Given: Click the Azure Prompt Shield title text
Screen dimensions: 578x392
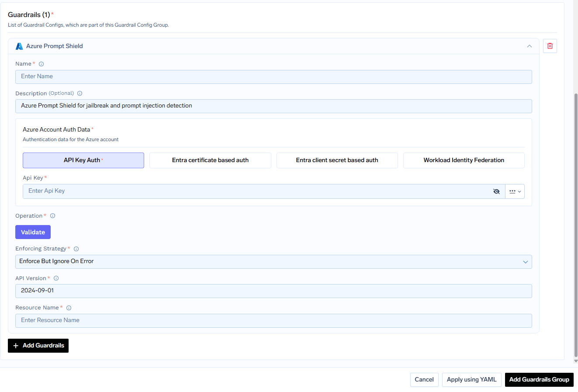Looking at the screenshot, I should click(55, 46).
